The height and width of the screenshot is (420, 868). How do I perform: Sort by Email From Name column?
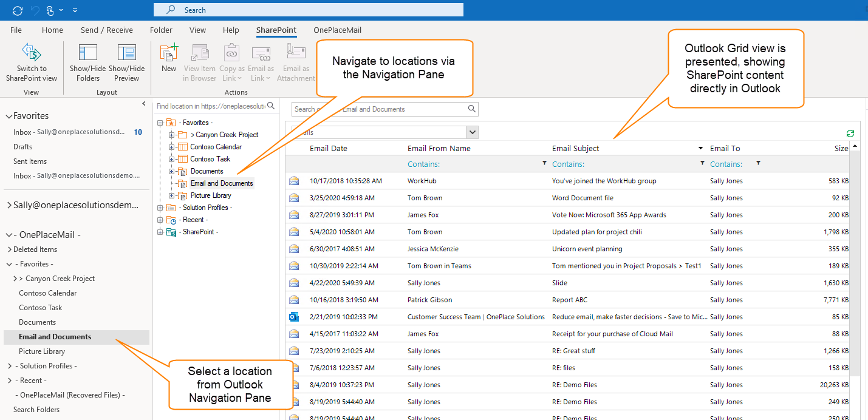click(439, 149)
